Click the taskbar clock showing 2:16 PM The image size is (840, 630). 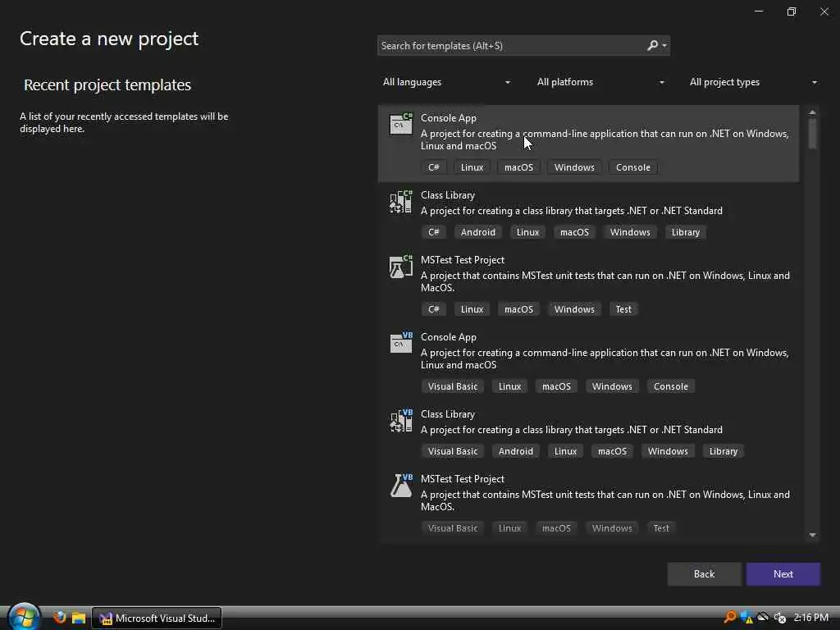pos(810,618)
